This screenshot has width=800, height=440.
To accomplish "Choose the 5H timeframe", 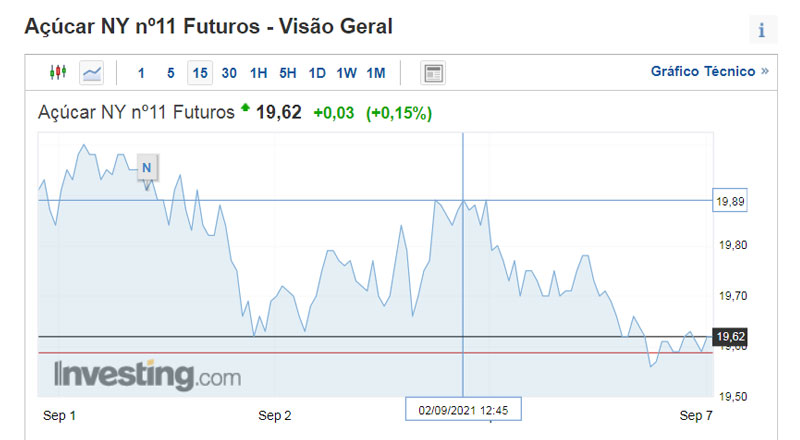I will pyautogui.click(x=288, y=73).
